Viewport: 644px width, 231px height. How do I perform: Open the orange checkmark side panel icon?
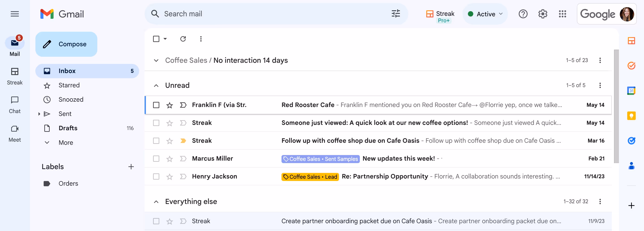(631, 66)
